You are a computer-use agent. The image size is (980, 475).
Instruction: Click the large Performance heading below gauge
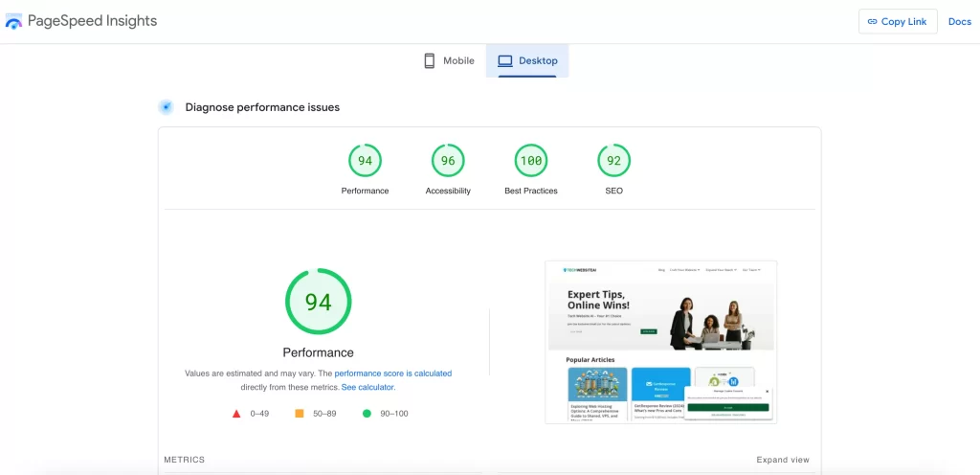(318, 352)
